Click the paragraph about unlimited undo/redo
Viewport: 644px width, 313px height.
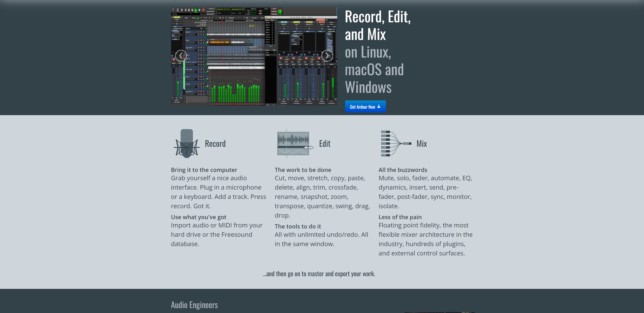point(322,239)
